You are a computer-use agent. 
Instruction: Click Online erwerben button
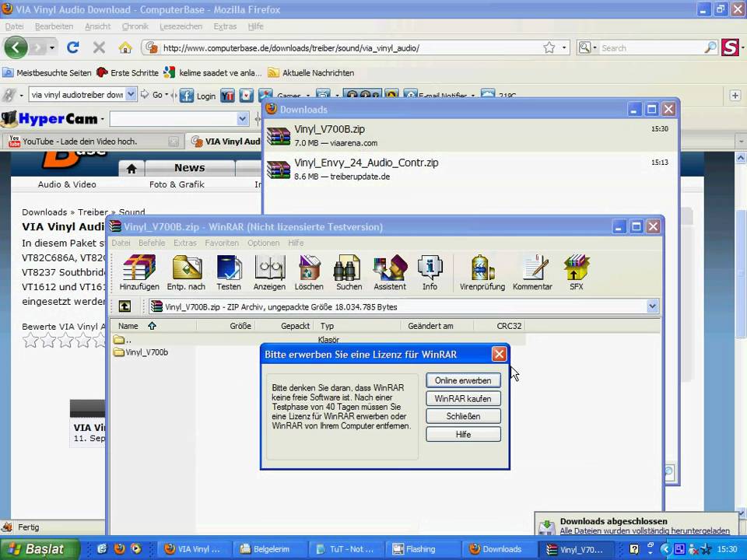463,380
